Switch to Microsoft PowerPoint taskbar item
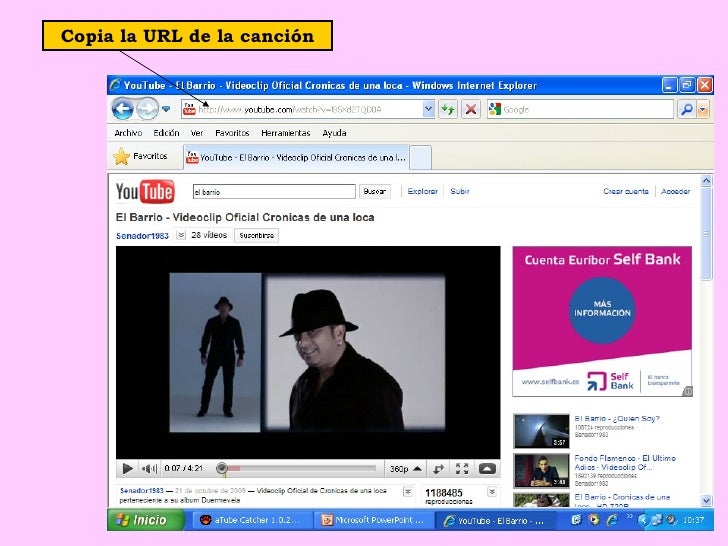 coord(374,520)
